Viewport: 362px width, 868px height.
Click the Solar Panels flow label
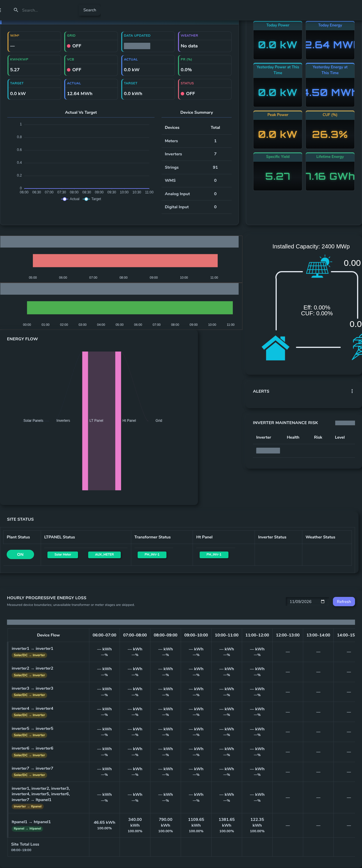pyautogui.click(x=33, y=421)
